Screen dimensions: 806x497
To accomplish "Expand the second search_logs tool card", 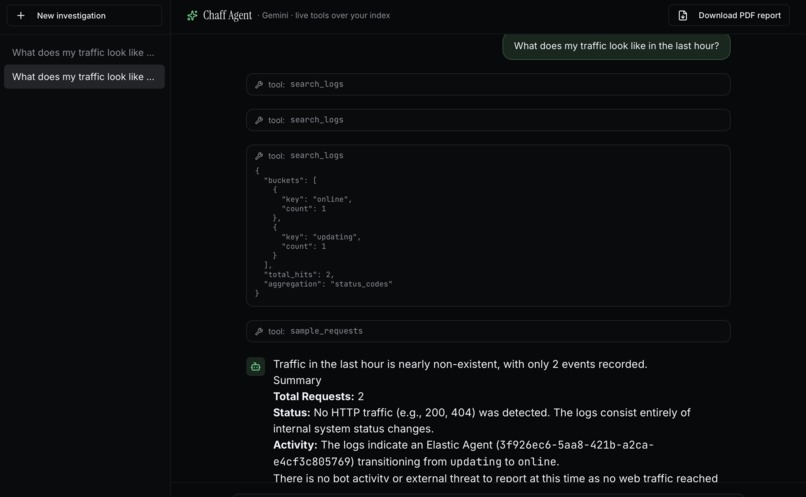I will pos(488,120).
